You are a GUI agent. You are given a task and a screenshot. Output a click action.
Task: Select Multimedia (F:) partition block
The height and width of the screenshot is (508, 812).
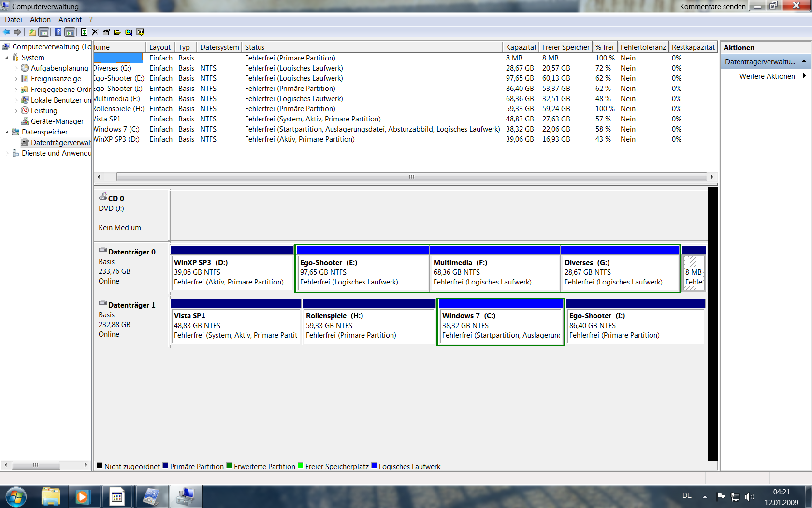pos(495,269)
